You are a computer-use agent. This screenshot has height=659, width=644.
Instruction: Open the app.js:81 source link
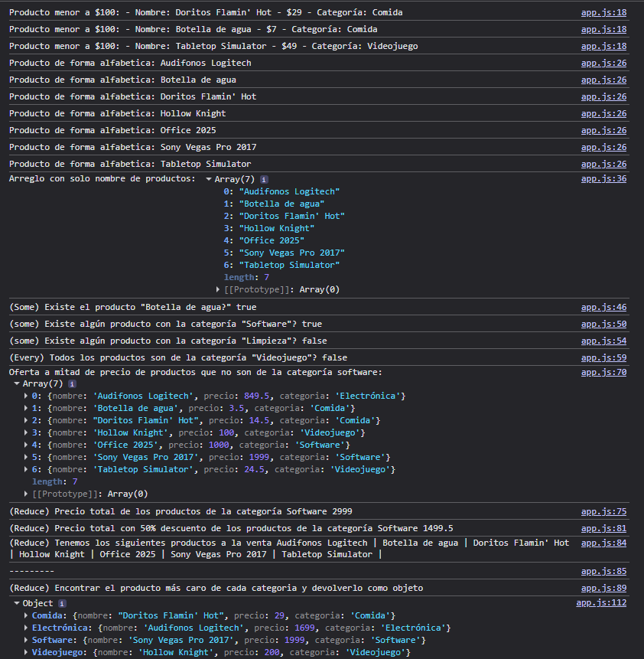click(x=603, y=528)
